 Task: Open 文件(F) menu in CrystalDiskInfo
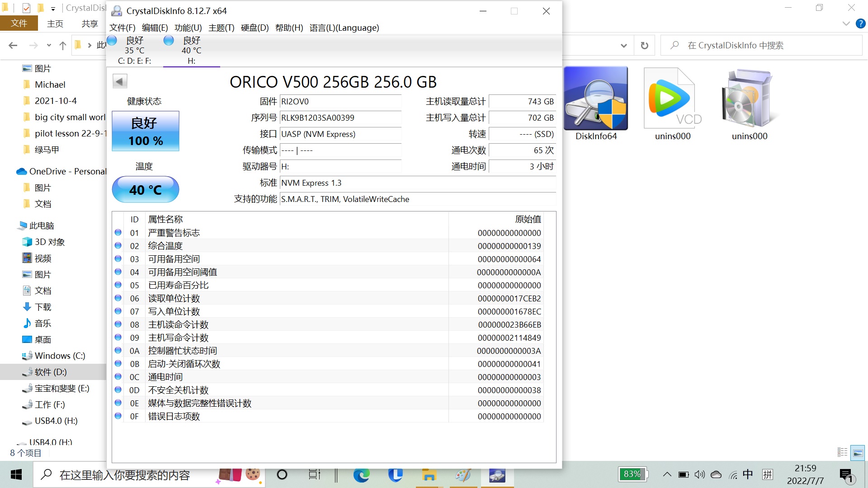click(x=123, y=28)
